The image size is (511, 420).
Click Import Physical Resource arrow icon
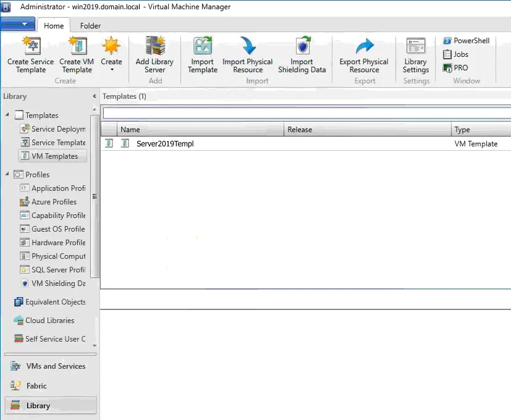248,45
